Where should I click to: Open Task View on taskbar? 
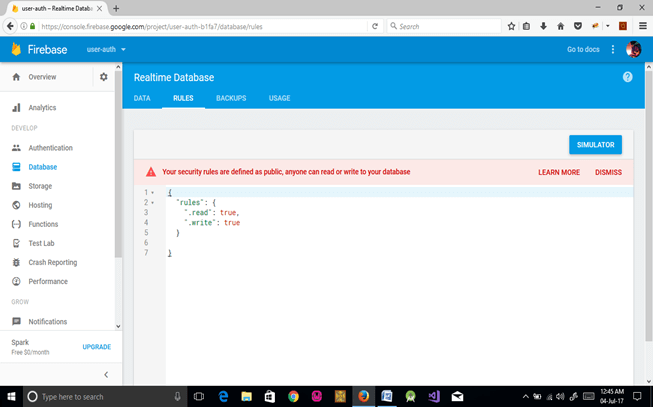coord(199,397)
